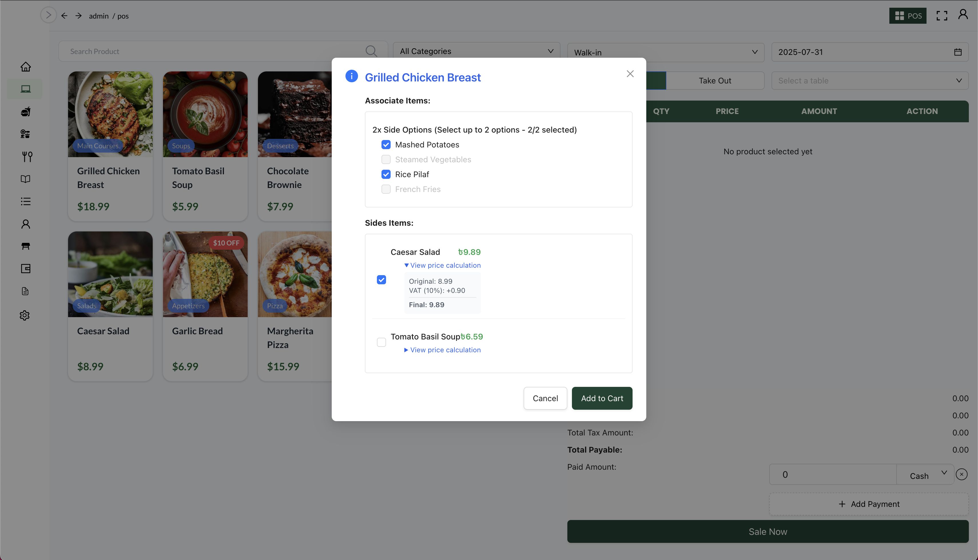Uncheck the Mashed Potatoes option
This screenshot has width=978, height=560.
coord(386,145)
